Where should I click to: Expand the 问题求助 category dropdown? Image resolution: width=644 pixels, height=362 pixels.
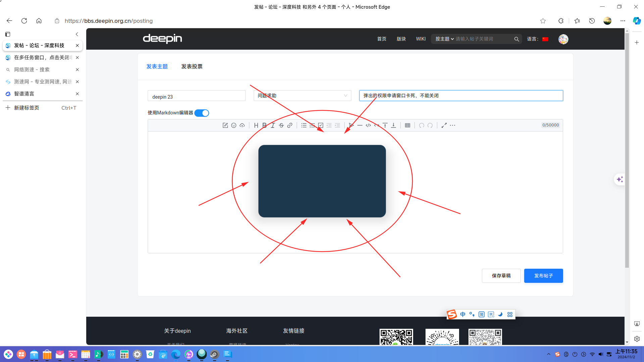302,96
